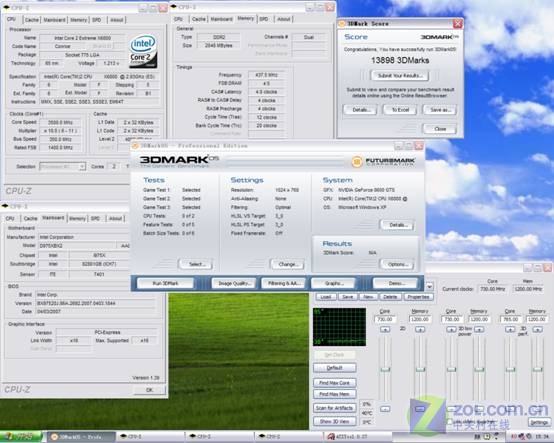Increase 3D perf Core clock with plus button
554x443 pixels.
510,329
